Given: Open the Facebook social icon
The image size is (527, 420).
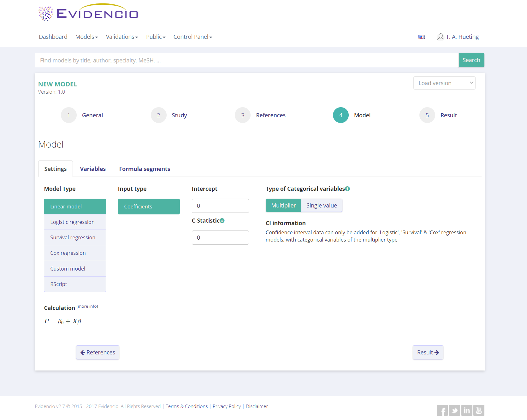Looking at the screenshot, I should tap(442, 411).
